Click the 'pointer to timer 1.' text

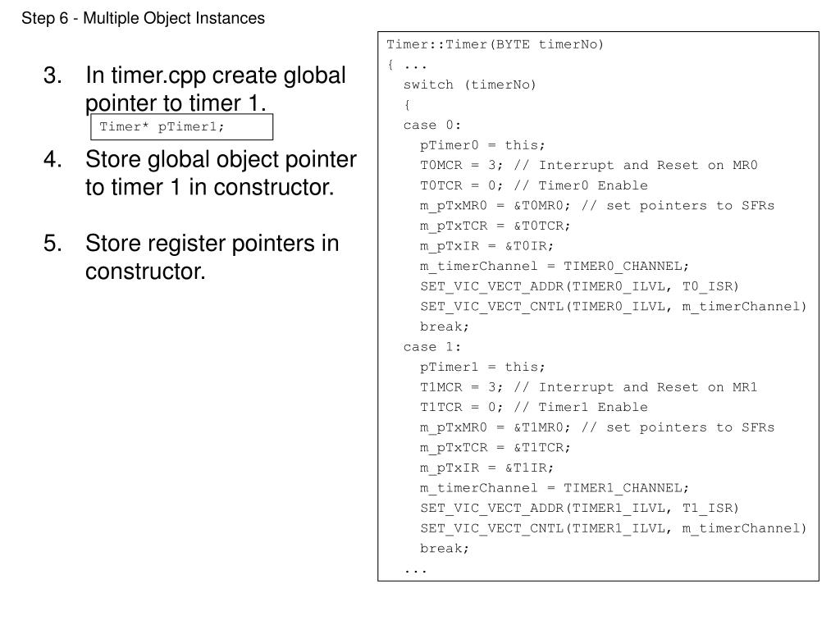coord(176,103)
